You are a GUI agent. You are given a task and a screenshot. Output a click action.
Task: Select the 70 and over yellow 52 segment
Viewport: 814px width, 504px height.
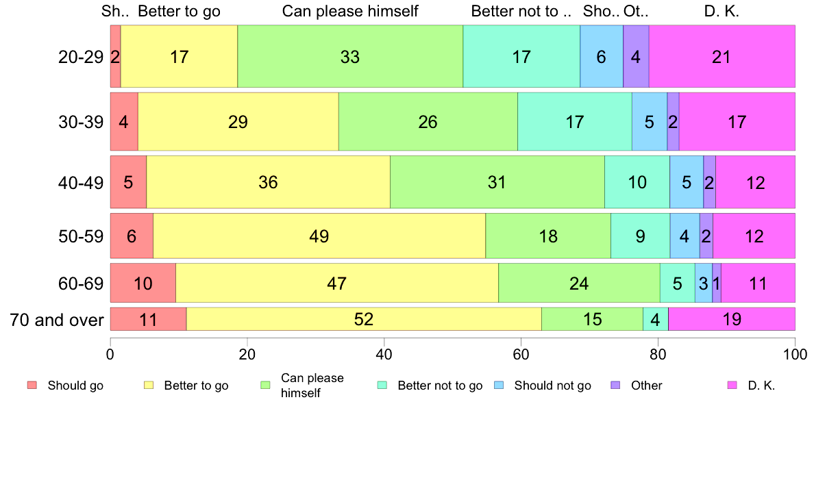pos(364,319)
